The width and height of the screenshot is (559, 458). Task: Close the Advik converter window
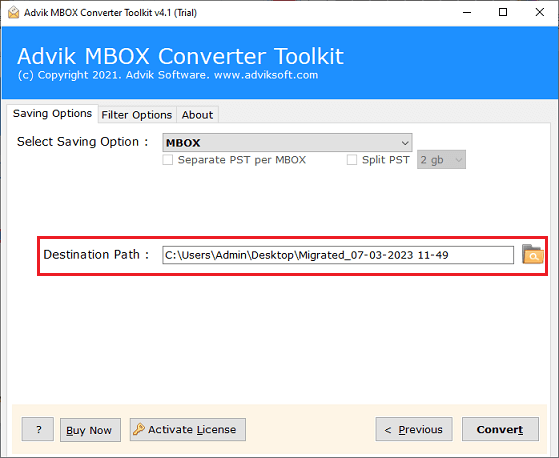540,12
